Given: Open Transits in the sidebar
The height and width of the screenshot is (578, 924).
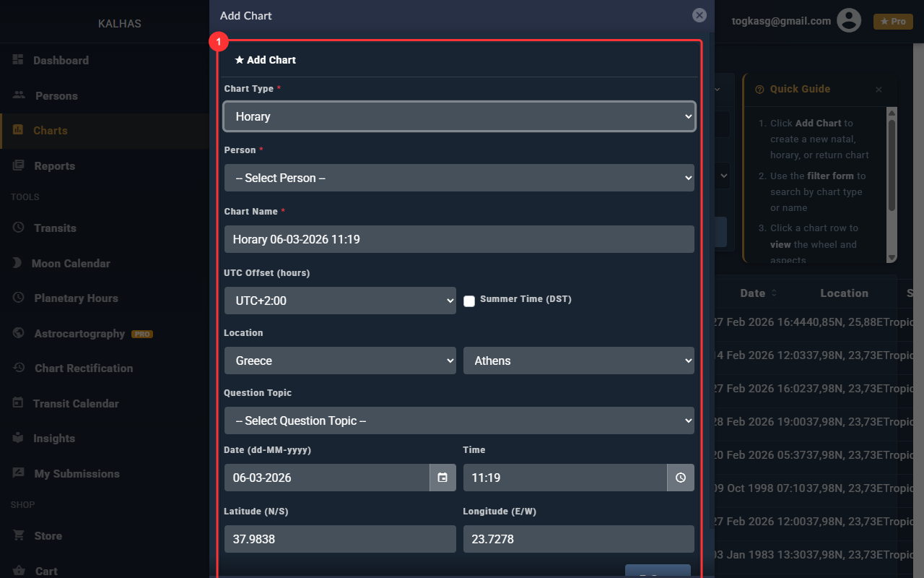Looking at the screenshot, I should 55,228.
